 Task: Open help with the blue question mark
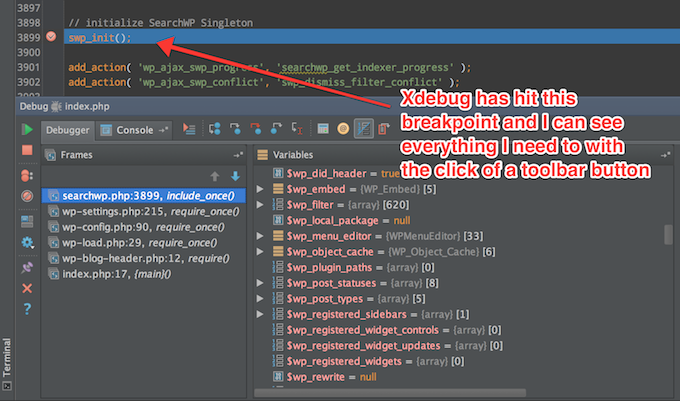click(27, 309)
